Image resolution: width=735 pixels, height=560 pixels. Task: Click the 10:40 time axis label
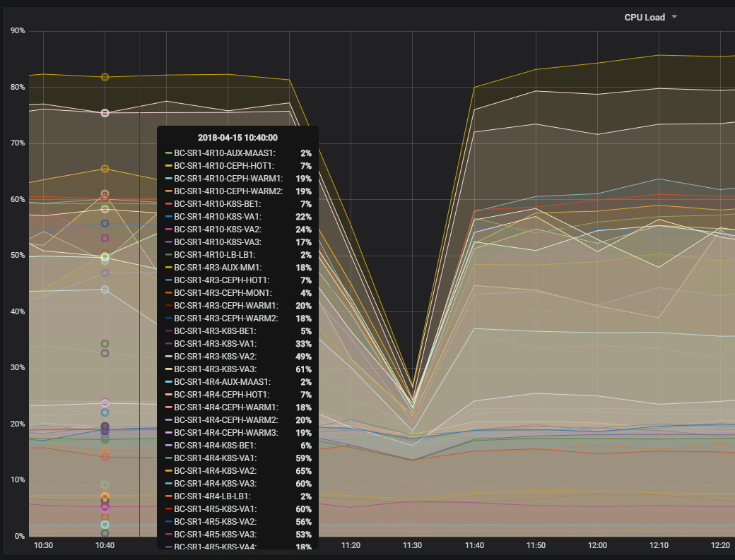point(105,545)
